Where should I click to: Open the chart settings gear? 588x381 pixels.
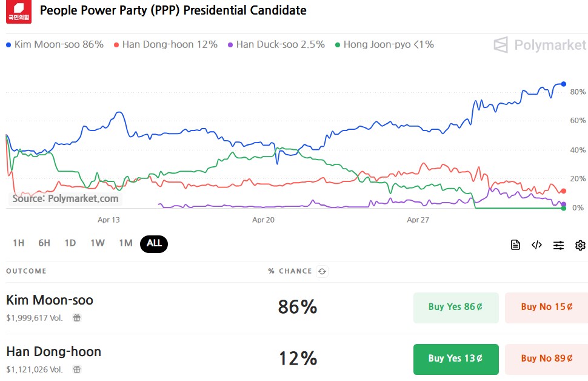(580, 245)
